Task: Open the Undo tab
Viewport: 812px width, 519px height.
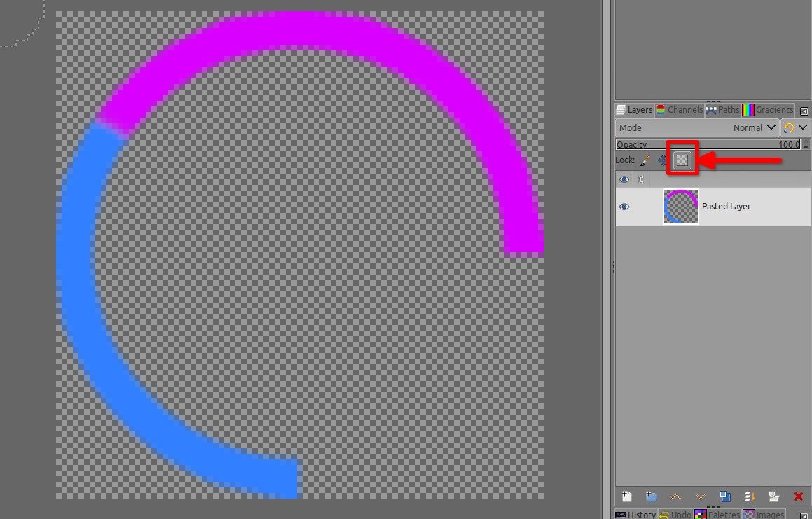Action: coord(675,515)
